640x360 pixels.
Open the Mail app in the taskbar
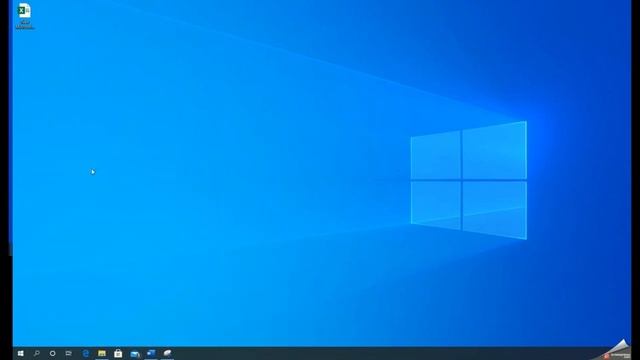pyautogui.click(x=135, y=354)
